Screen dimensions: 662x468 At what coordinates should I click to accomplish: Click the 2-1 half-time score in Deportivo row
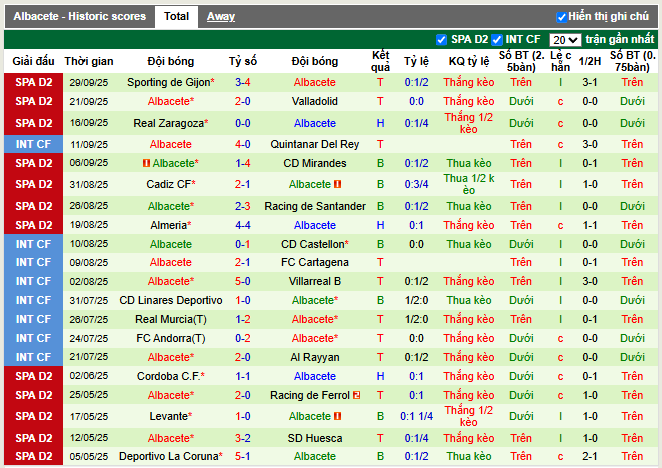(x=589, y=456)
